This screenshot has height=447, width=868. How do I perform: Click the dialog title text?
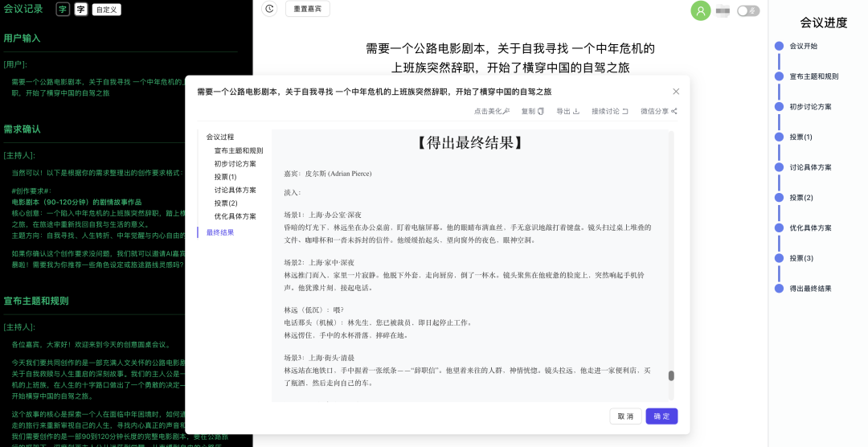coord(375,92)
